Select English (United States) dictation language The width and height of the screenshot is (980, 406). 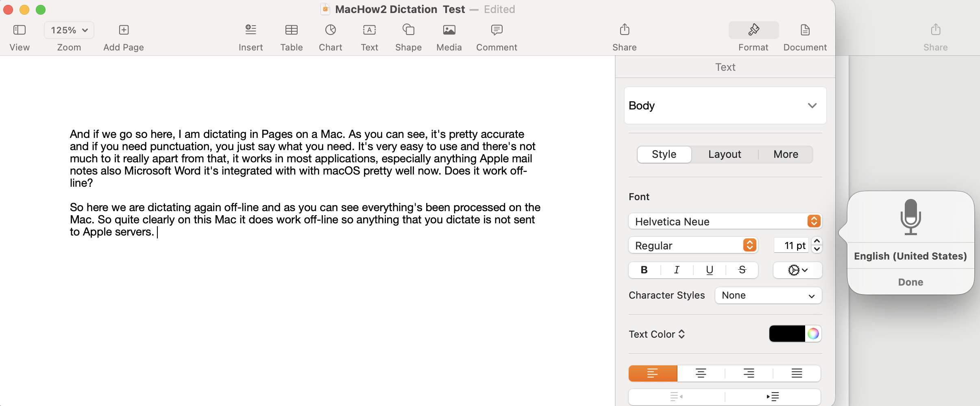coord(910,256)
